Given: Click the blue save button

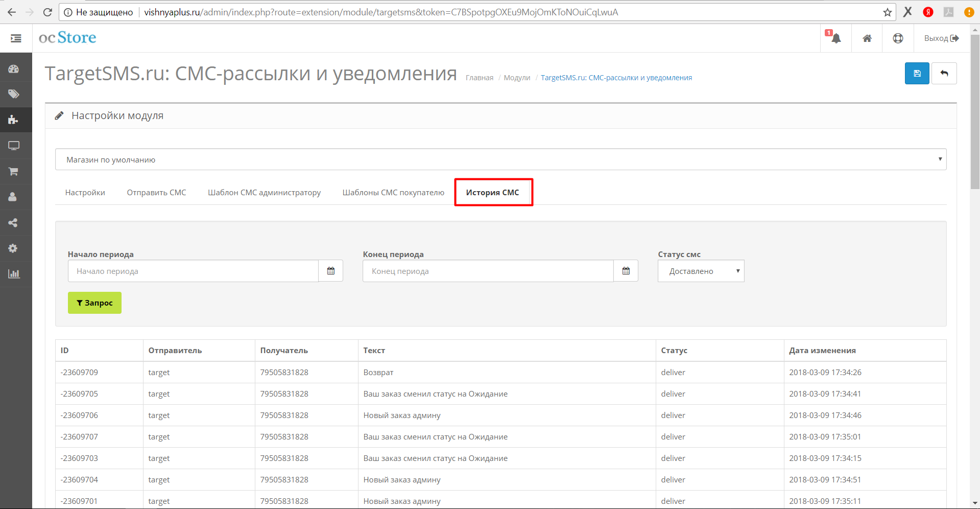Looking at the screenshot, I should pos(917,74).
